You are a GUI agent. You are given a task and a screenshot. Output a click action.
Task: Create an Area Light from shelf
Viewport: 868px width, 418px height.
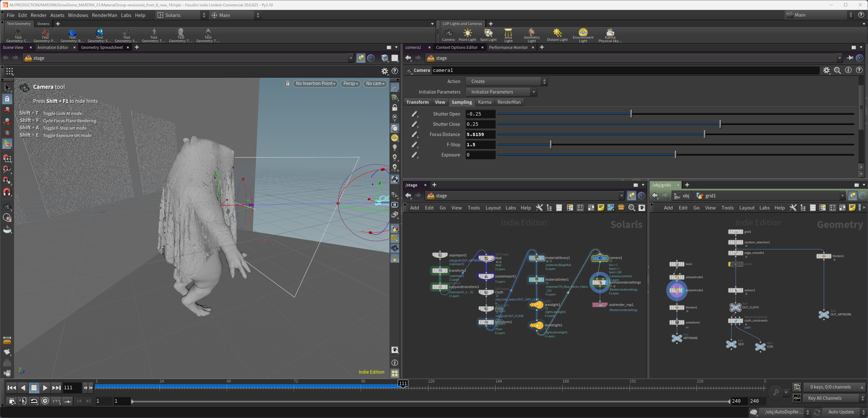pos(508,35)
